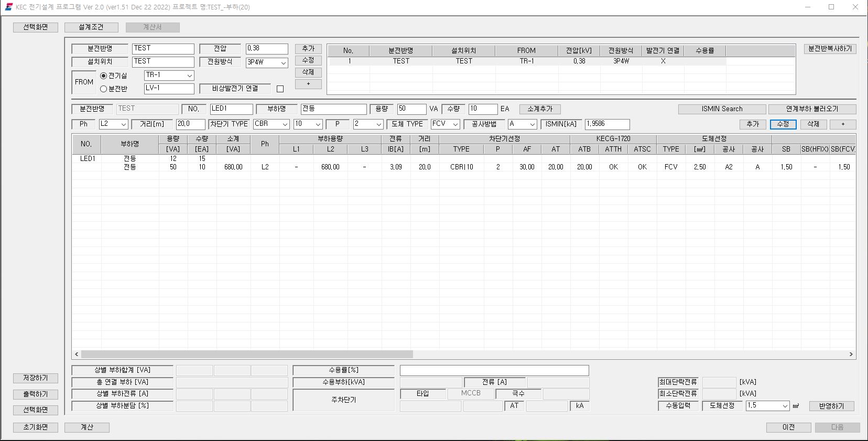Click the 680.00 소계 cell
The image size is (868, 441).
click(x=233, y=167)
